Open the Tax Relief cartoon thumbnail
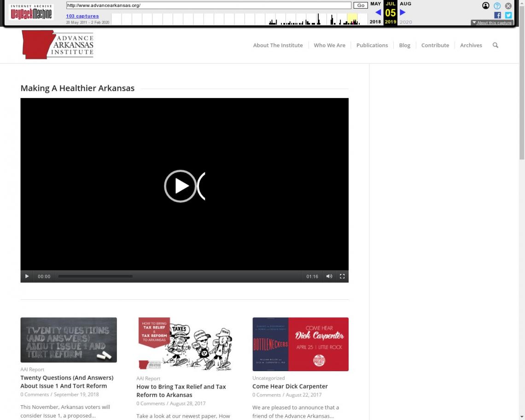 coord(185,344)
